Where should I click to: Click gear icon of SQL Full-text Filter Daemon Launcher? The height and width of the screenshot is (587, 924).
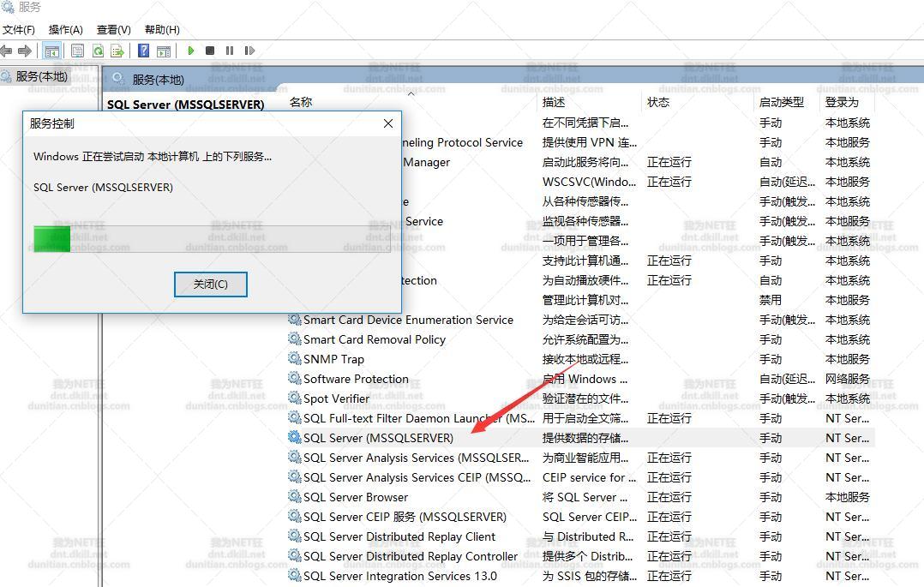click(294, 417)
